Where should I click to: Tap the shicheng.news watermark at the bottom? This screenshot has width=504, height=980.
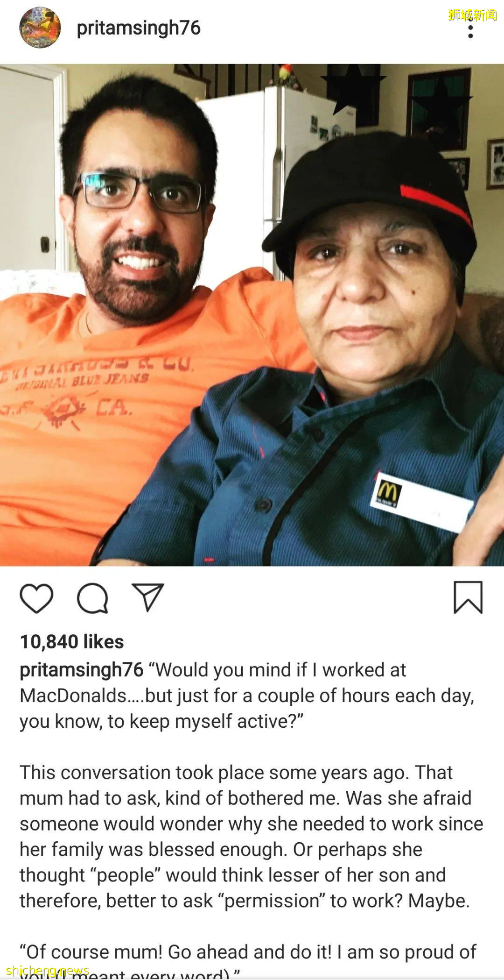coord(48,971)
